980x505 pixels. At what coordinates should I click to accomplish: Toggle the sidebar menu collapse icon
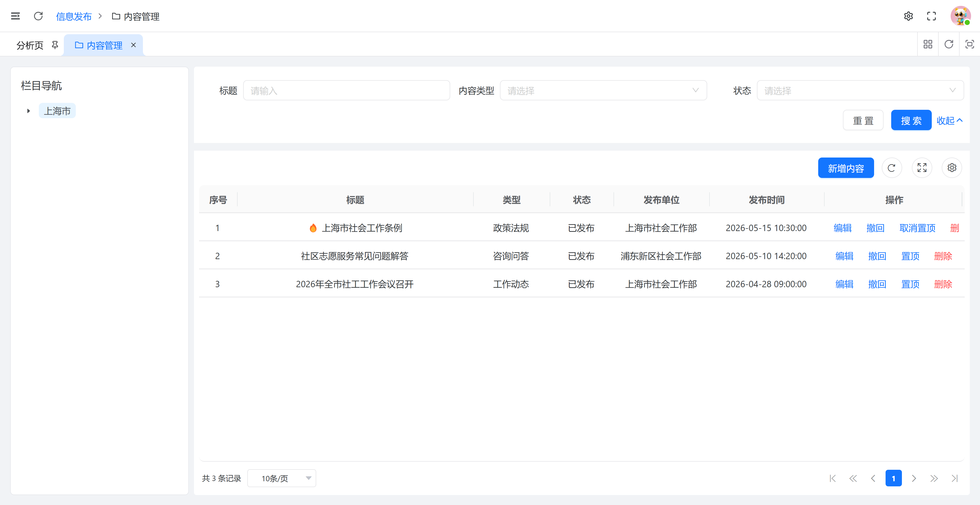click(x=15, y=16)
